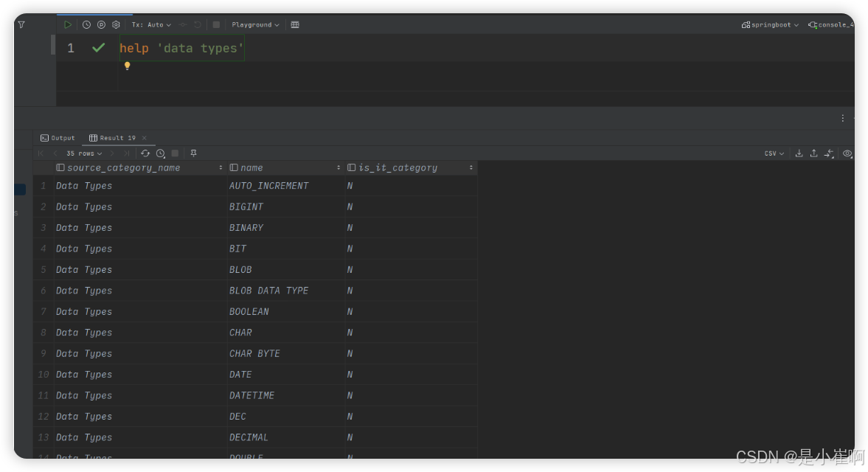Click the rollback undo arrow icon
This screenshot has width=868, height=472.
pos(198,25)
